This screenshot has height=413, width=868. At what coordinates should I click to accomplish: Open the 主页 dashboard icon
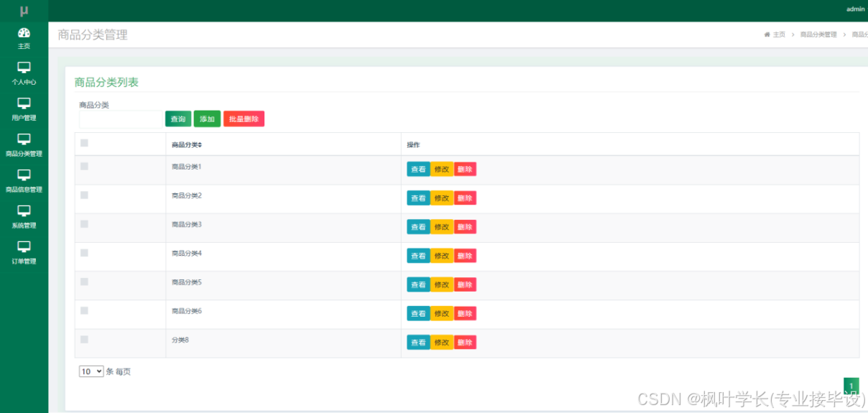pos(24,32)
